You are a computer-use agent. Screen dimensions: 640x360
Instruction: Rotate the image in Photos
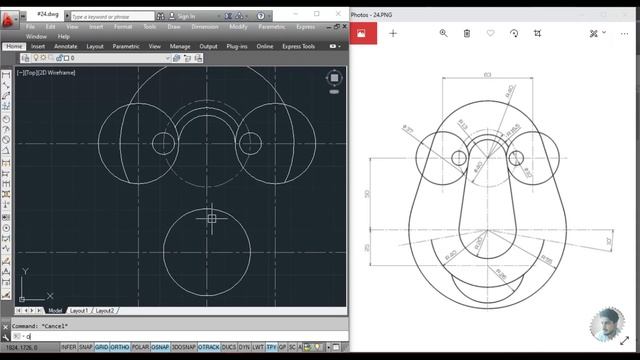pos(514,33)
